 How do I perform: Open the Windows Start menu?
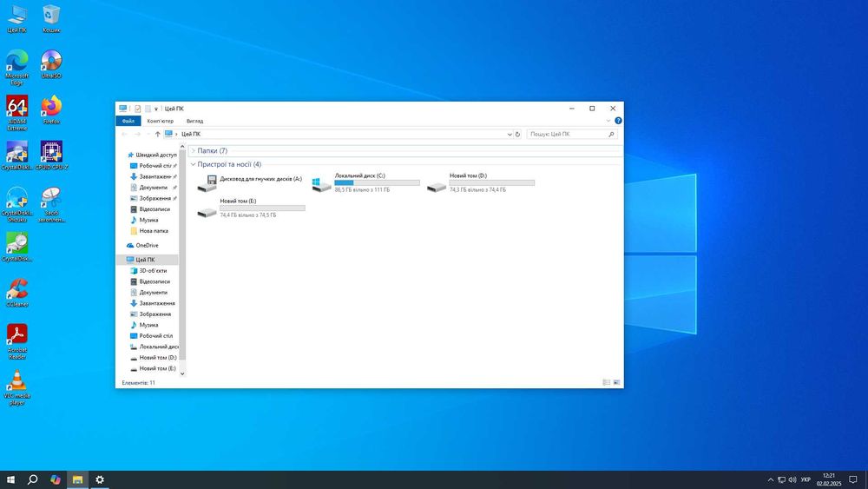tap(10, 479)
